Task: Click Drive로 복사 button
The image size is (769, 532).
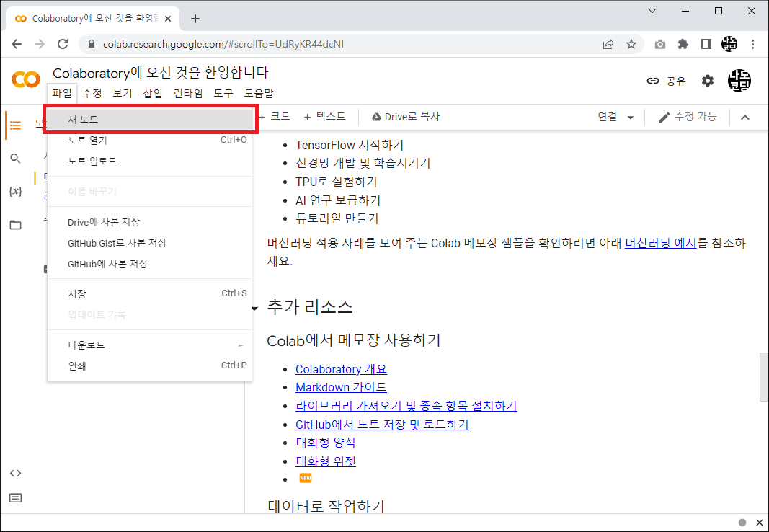Action: [406, 117]
